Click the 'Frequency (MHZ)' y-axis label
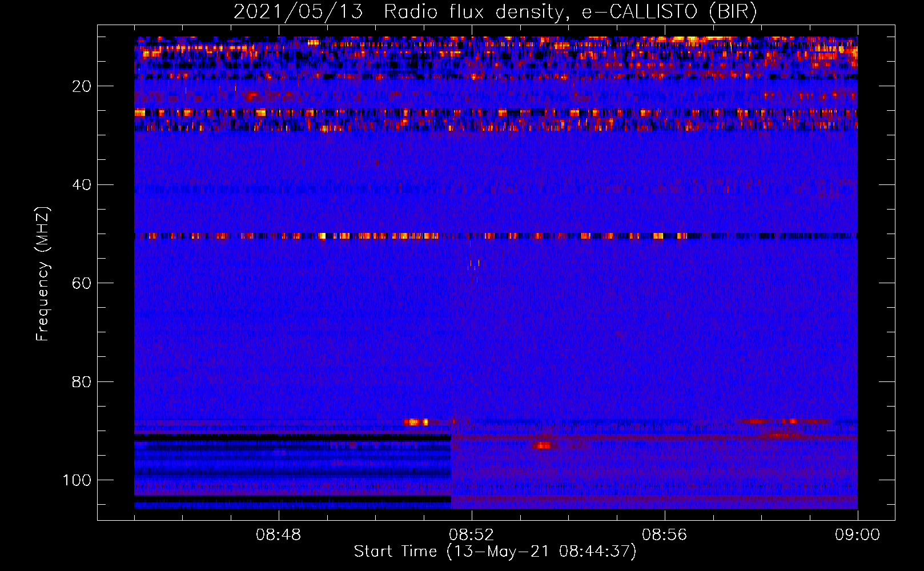Viewport: 924px width, 571px height. [x=43, y=274]
